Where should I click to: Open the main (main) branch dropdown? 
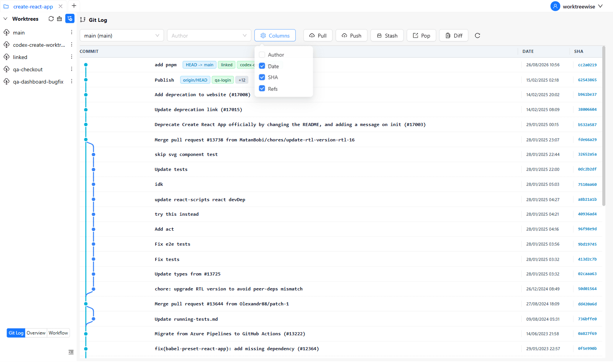122,36
